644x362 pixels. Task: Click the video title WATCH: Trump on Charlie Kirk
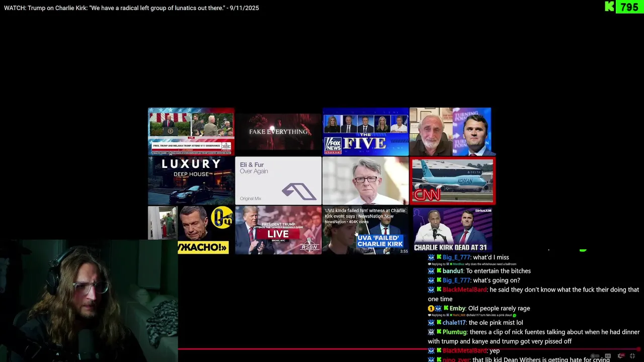(131, 8)
